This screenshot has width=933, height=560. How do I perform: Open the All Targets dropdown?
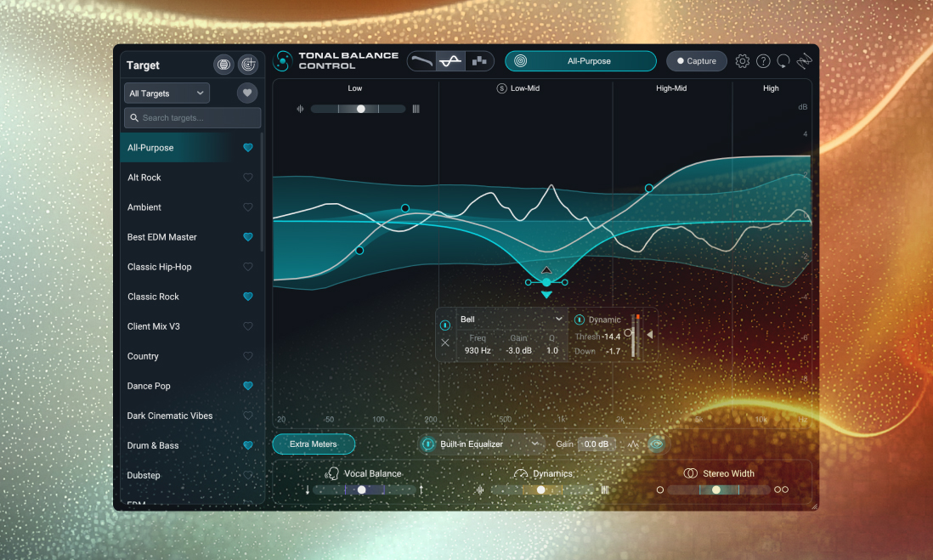point(167,93)
